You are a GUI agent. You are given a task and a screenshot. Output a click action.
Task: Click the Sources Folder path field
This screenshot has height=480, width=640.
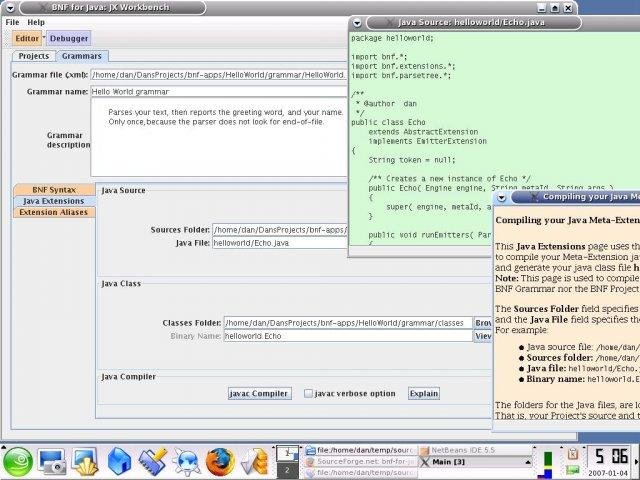[280, 230]
